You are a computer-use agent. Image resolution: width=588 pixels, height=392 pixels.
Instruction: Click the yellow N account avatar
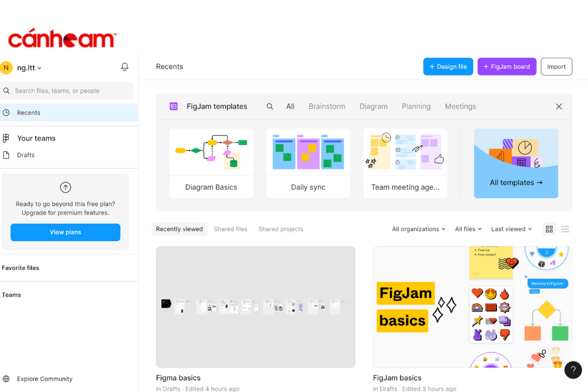pos(6,68)
